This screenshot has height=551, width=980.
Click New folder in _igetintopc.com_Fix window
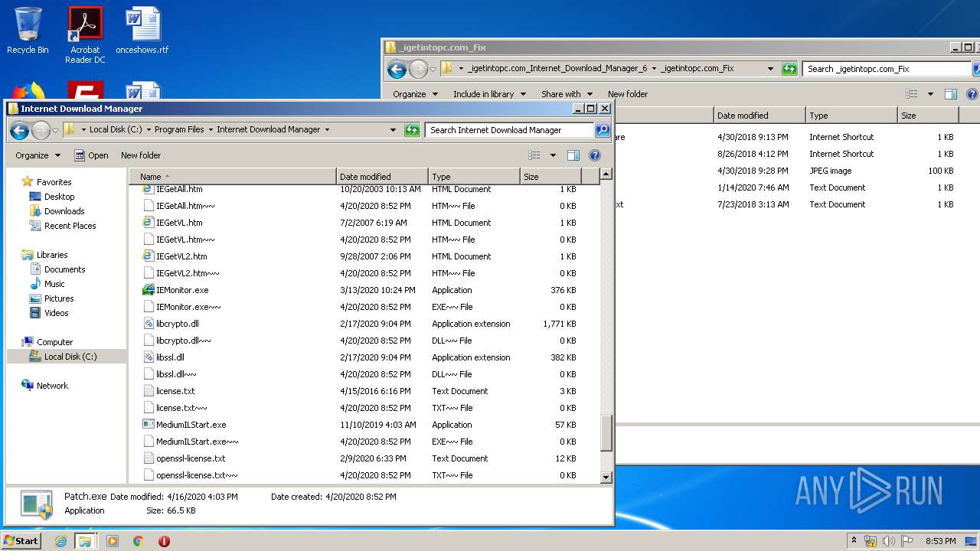click(x=628, y=94)
